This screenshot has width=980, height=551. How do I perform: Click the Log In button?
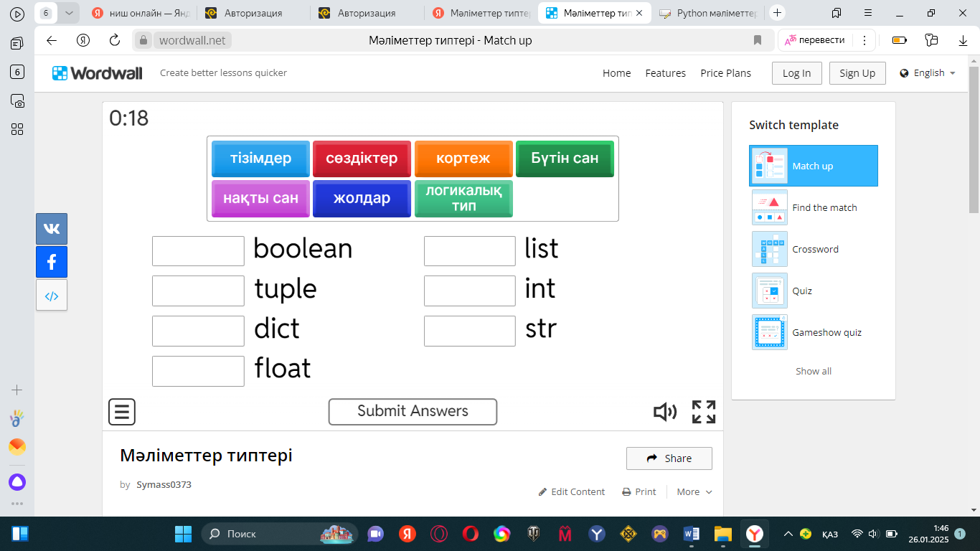click(x=797, y=73)
